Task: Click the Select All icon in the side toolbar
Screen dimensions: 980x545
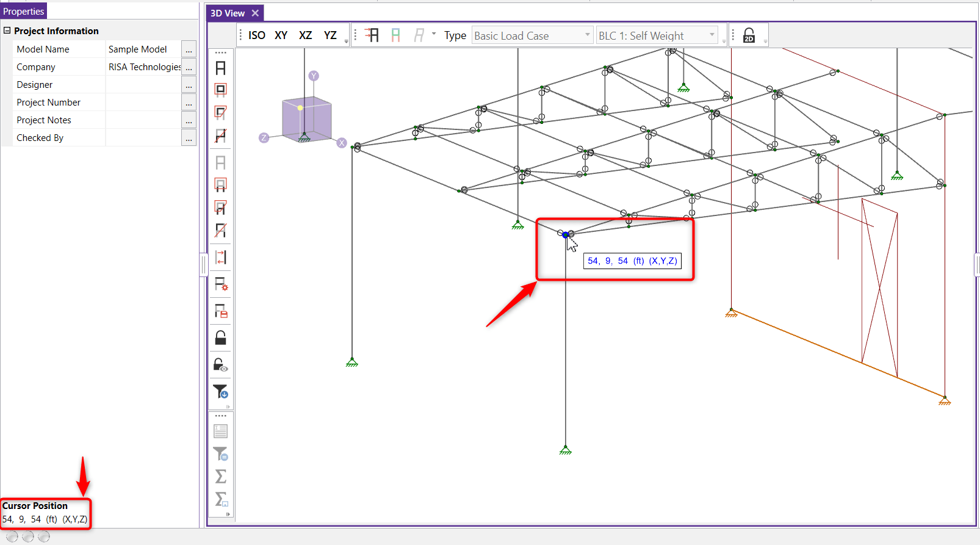Action: coord(221,68)
